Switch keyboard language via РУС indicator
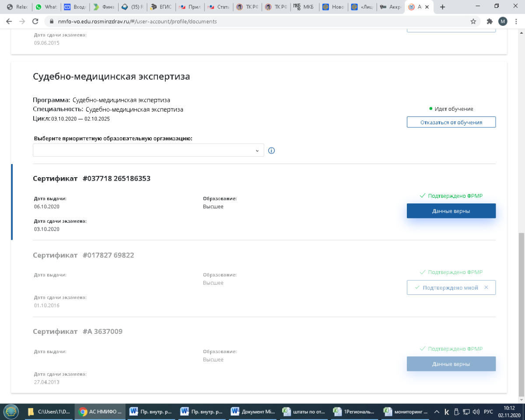 click(x=488, y=412)
